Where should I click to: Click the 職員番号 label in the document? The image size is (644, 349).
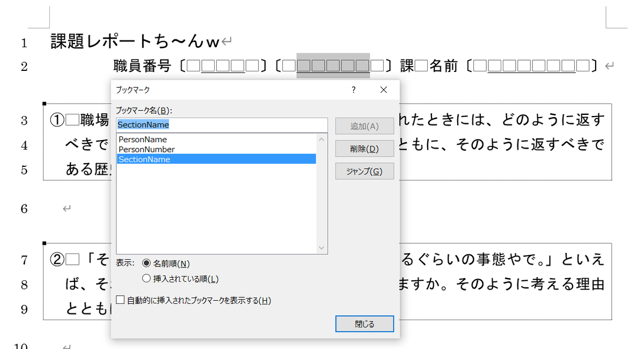coord(142,66)
